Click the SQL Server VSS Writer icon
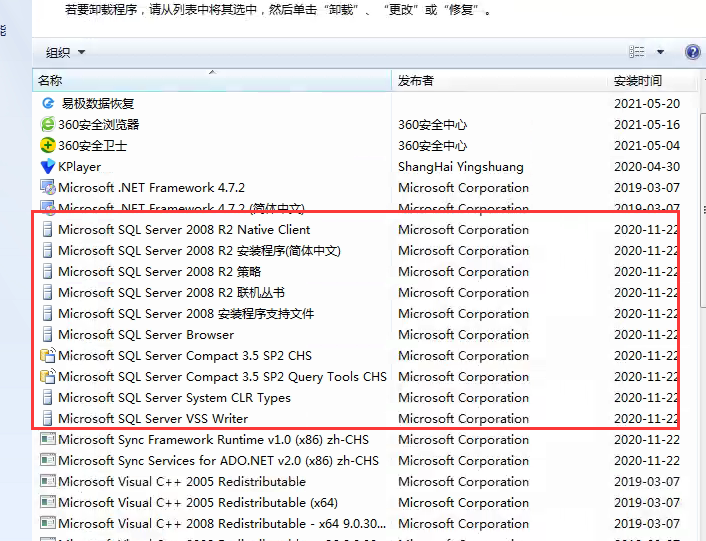 pyautogui.click(x=47, y=419)
